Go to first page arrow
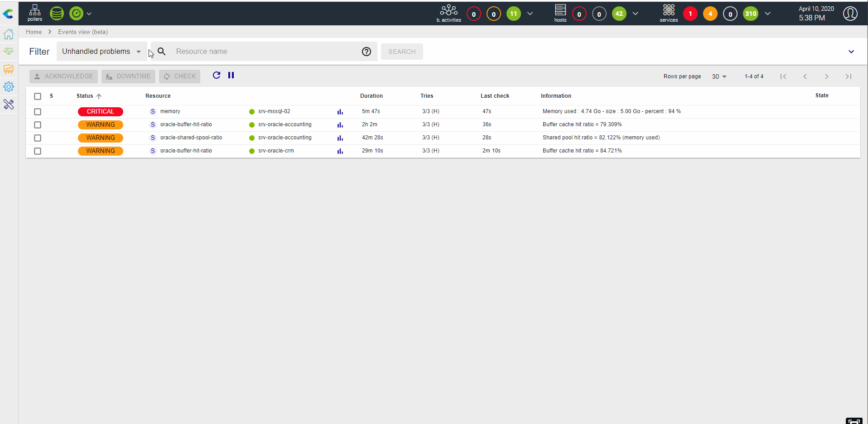This screenshot has height=424, width=868. pyautogui.click(x=783, y=76)
